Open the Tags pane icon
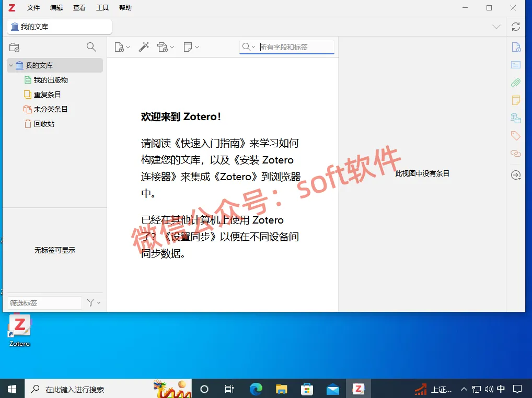The image size is (532, 398). (516, 136)
